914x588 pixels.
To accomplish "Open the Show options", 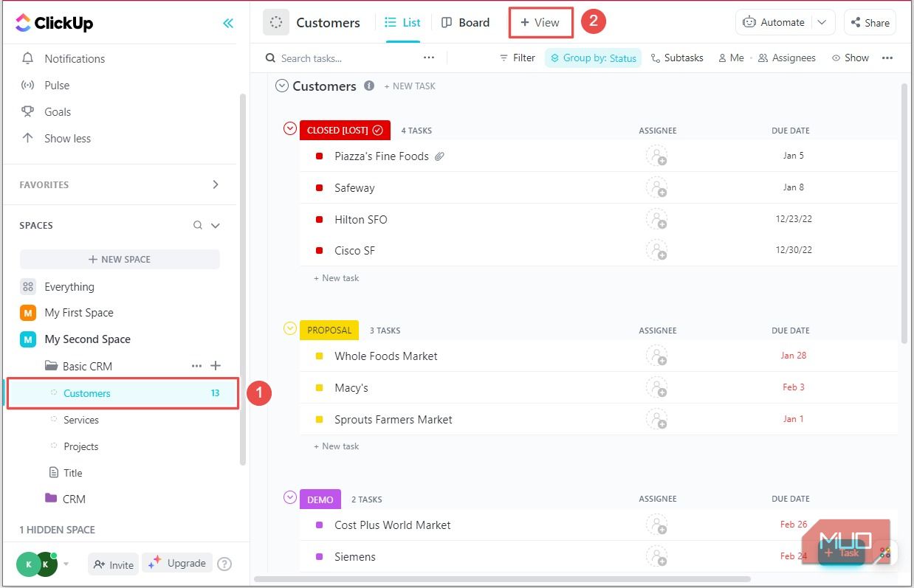I will pyautogui.click(x=851, y=58).
